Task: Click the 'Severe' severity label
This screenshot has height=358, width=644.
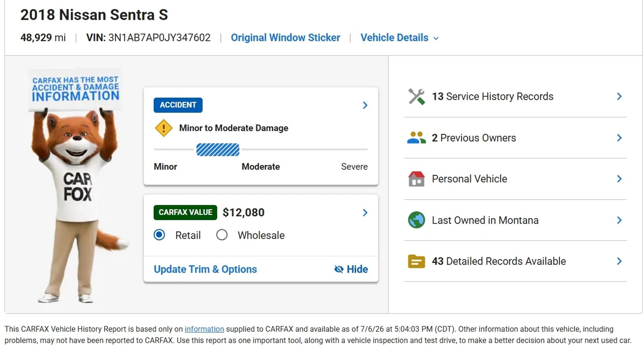Action: [355, 167]
